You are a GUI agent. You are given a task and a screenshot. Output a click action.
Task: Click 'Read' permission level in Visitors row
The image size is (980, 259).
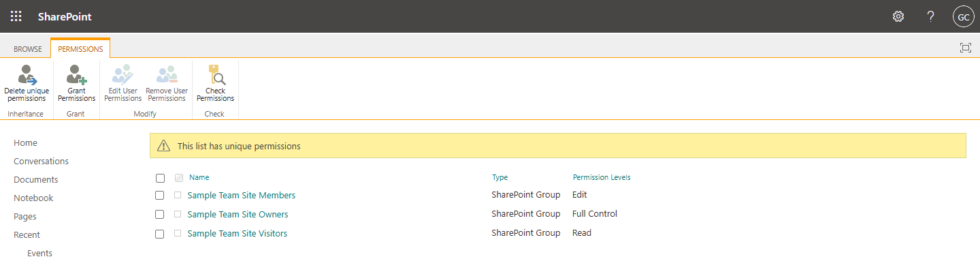pos(582,232)
